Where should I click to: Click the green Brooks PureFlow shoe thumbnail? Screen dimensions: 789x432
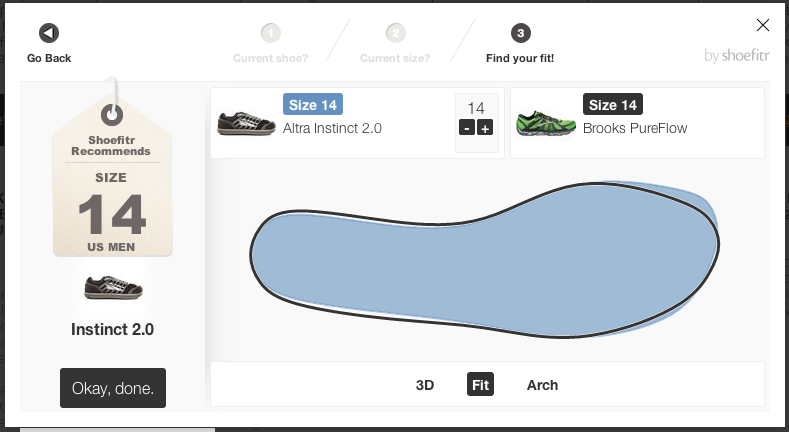546,124
